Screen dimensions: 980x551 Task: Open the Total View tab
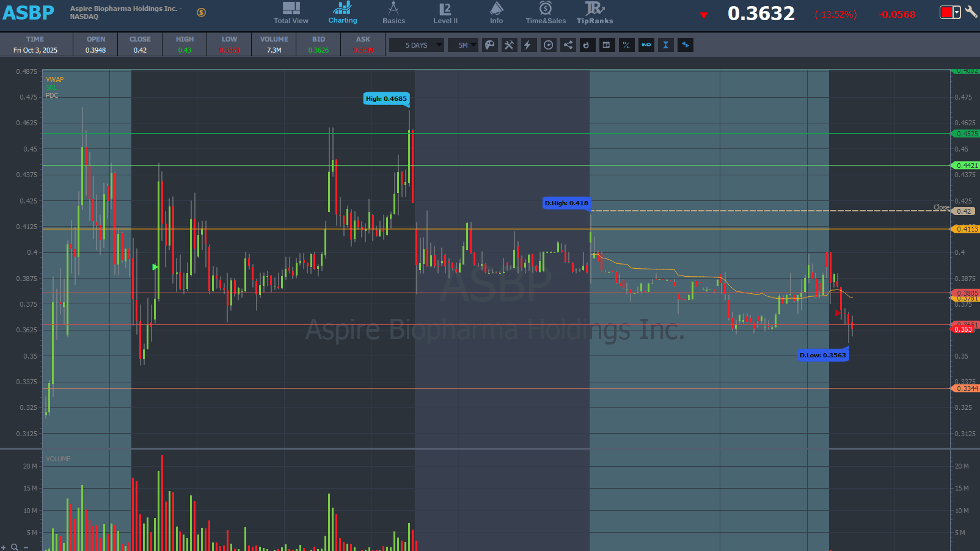click(x=291, y=13)
